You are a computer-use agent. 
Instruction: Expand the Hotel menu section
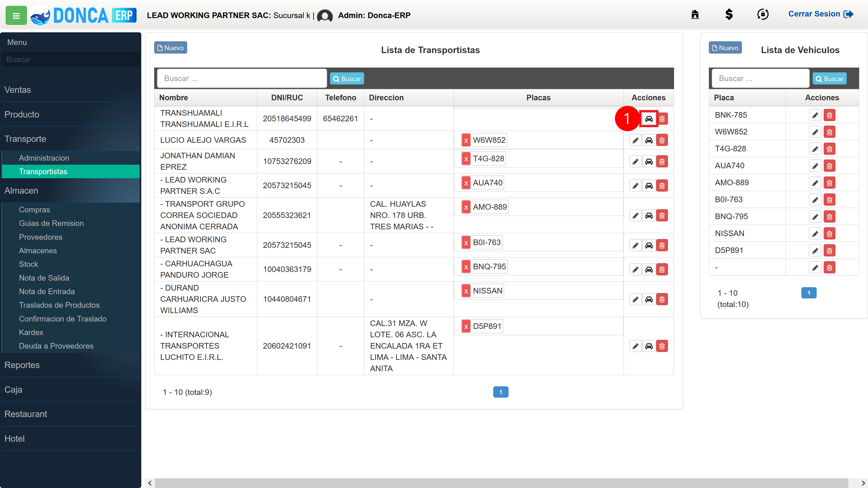tap(71, 439)
